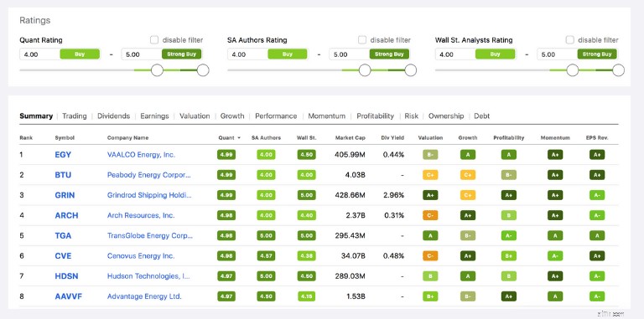
Task: Open Cenovus Energy Inc. company link
Action: (141, 256)
